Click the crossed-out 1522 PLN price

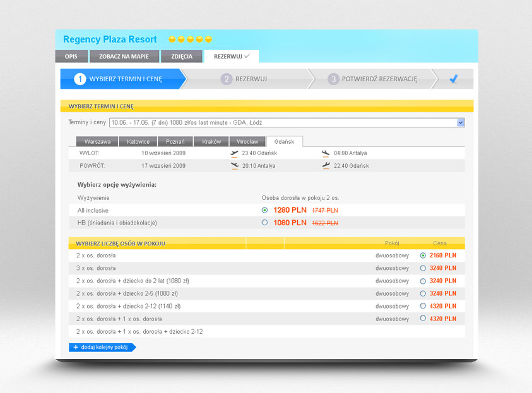coord(325,223)
